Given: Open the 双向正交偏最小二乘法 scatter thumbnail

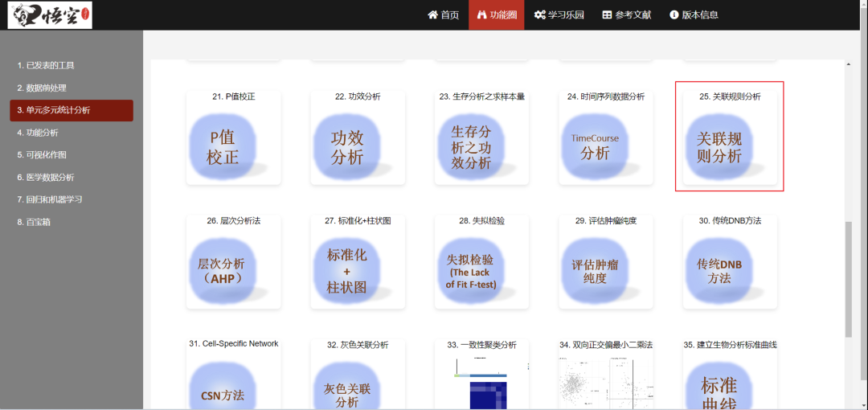Looking at the screenshot, I should tap(606, 383).
